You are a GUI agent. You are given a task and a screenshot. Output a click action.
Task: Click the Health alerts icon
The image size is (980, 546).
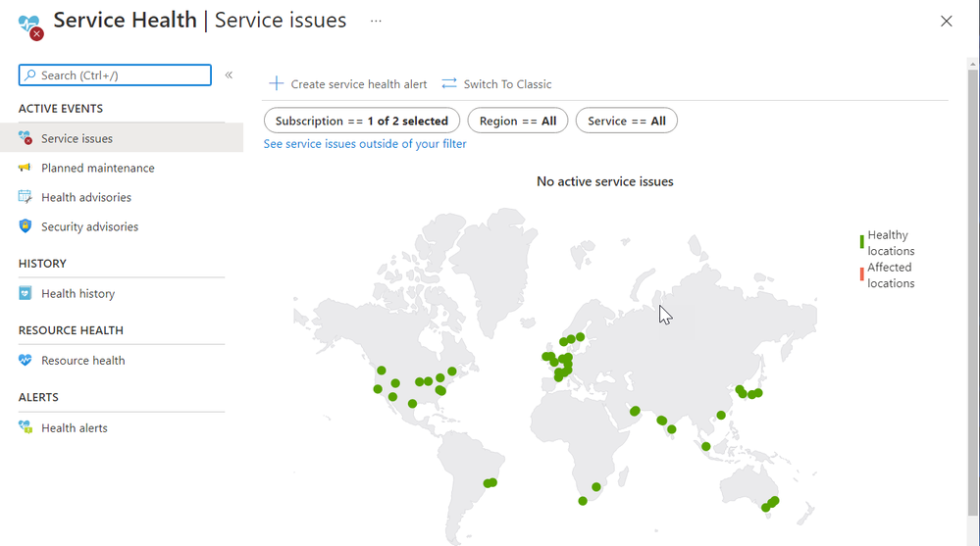click(x=25, y=427)
